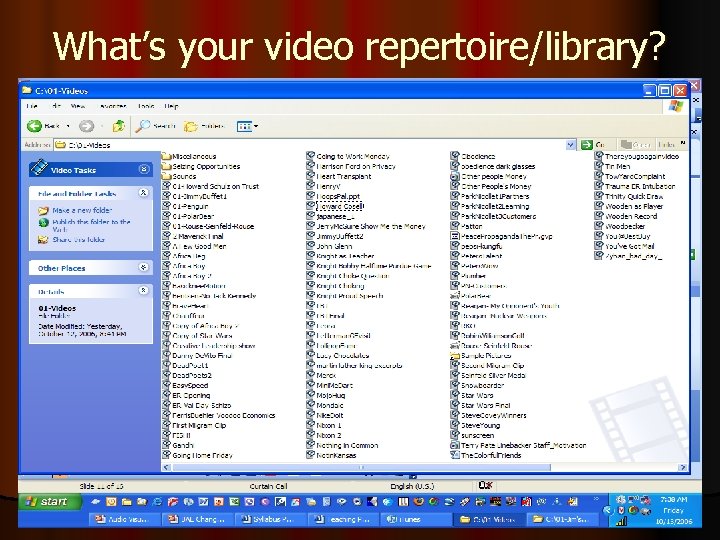Open the Tools menu

pyautogui.click(x=146, y=106)
